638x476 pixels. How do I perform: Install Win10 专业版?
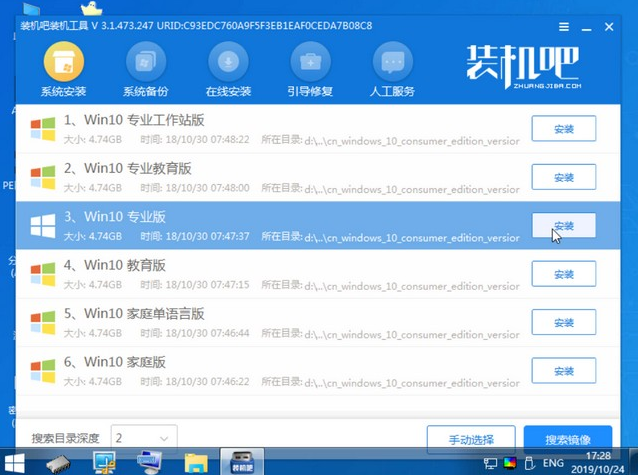click(564, 226)
